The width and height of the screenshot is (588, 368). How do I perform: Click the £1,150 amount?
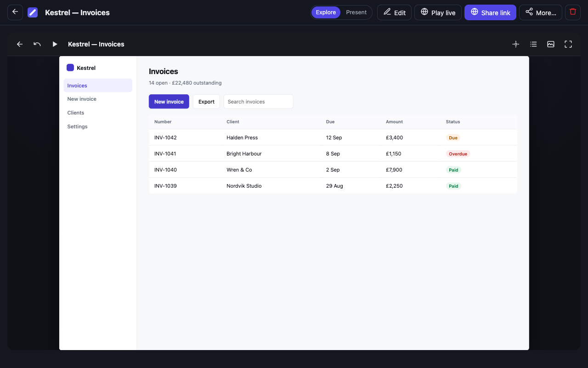click(394, 154)
